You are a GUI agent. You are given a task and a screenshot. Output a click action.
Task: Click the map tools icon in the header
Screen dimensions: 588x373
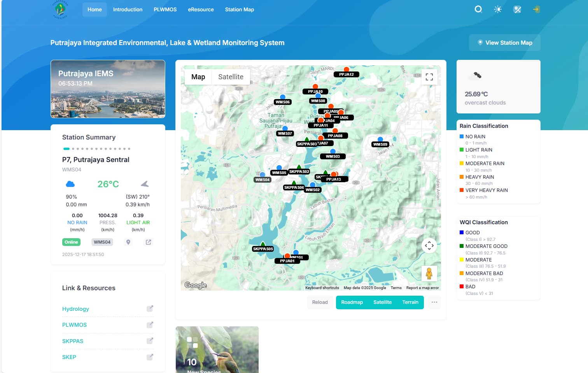(517, 9)
